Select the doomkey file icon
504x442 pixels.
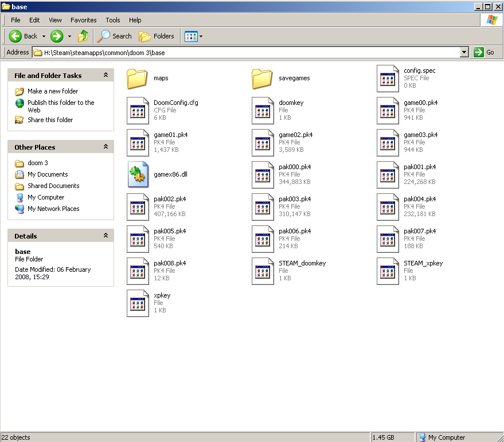pyautogui.click(x=263, y=111)
